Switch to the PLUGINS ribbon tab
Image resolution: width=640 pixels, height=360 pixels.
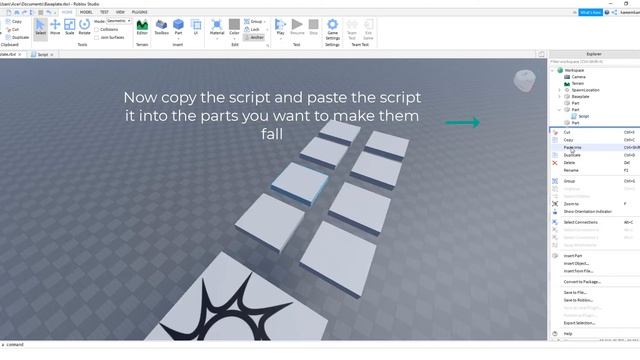coord(140,12)
